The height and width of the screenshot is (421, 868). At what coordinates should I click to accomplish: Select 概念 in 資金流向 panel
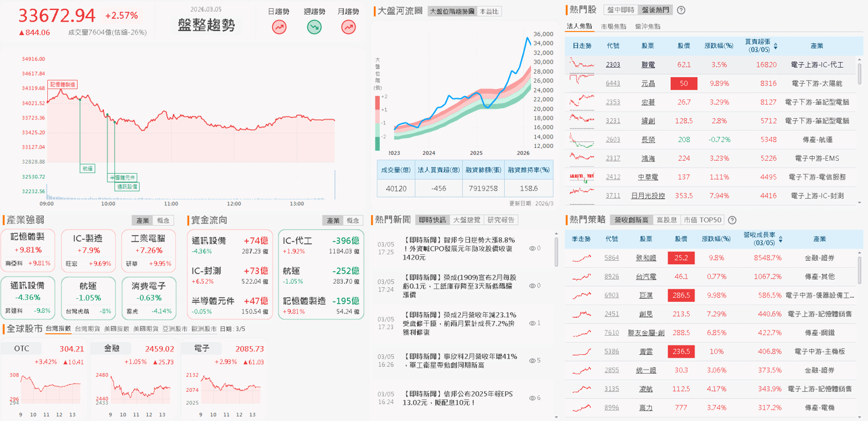[353, 220]
